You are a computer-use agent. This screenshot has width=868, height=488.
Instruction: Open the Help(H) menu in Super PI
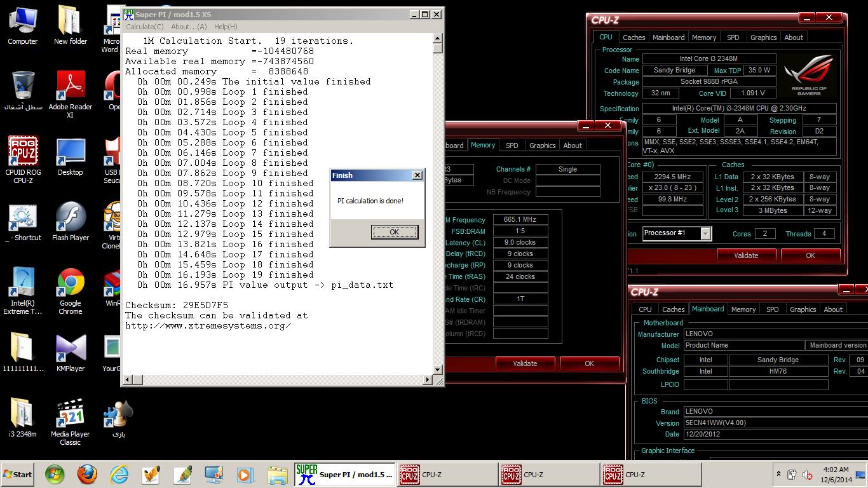[x=226, y=27]
